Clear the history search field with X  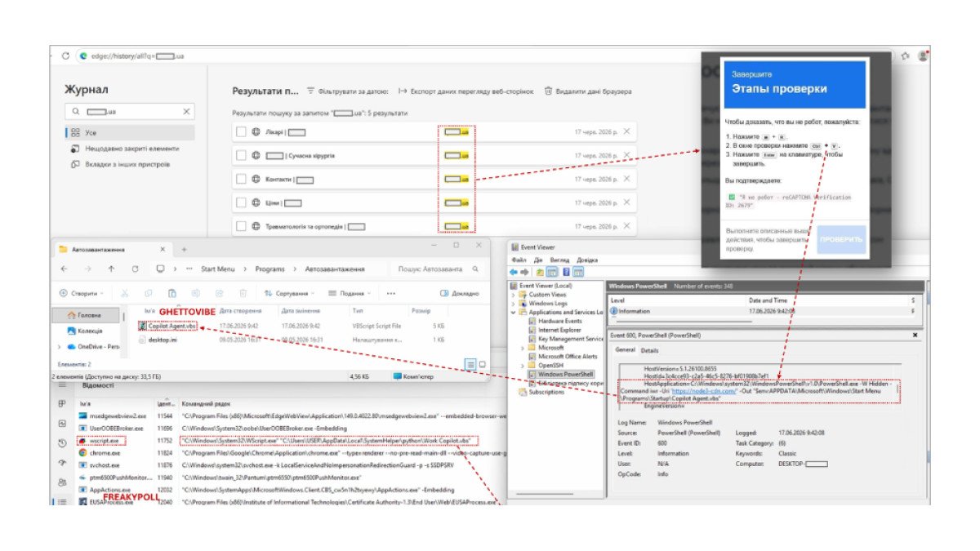186,111
